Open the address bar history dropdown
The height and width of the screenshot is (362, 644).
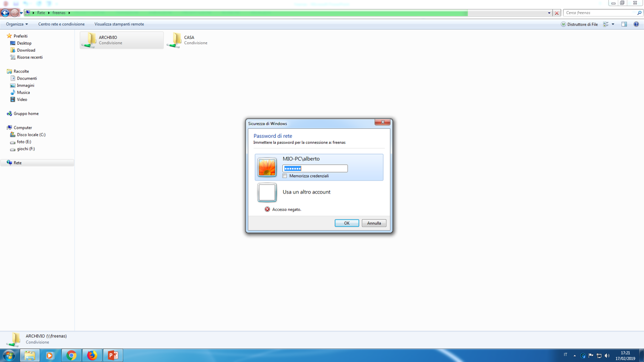coord(549,13)
